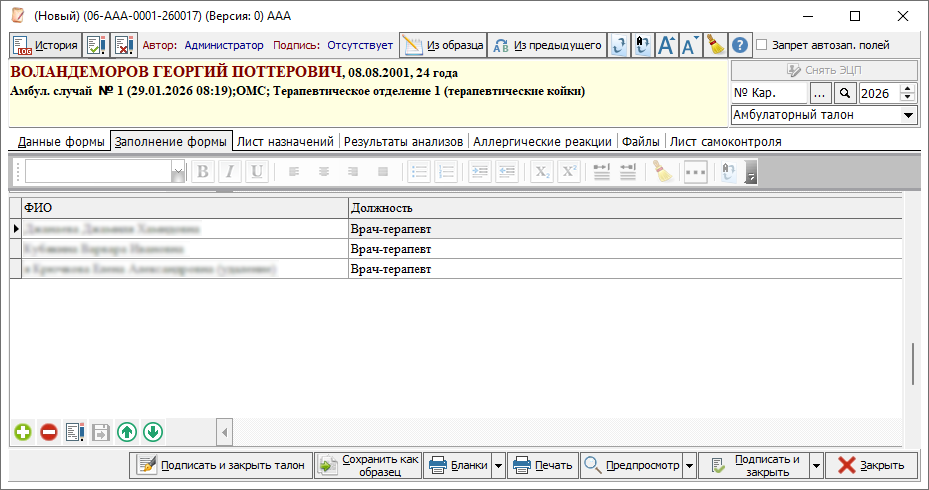Open the Файлы tab

point(640,142)
